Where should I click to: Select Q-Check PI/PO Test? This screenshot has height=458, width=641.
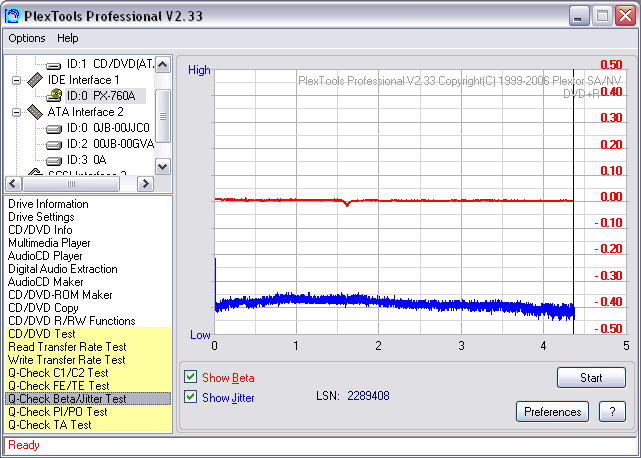click(x=88, y=412)
